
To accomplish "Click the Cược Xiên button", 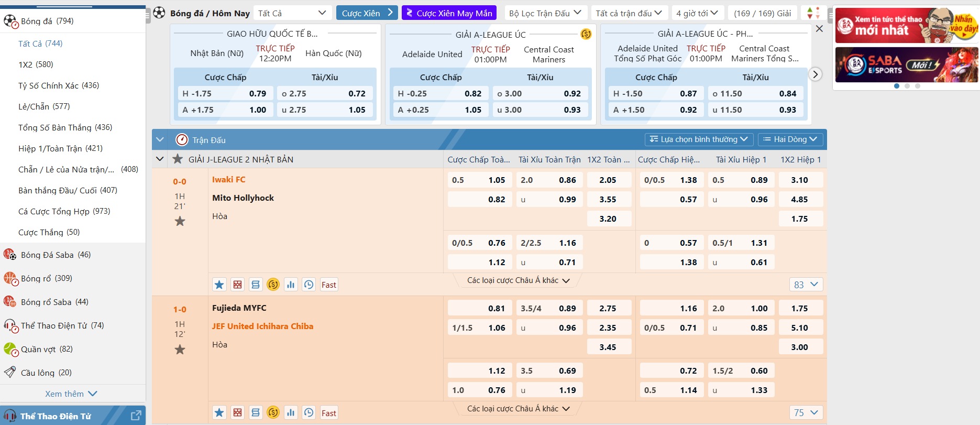I will coord(367,13).
